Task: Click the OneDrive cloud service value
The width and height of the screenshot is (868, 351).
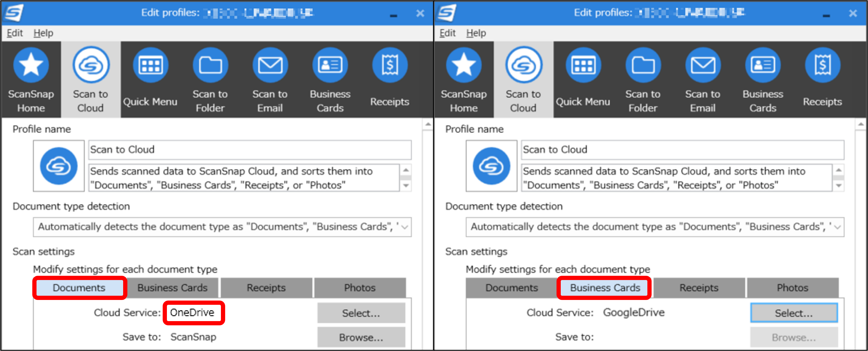Action: coord(192,313)
